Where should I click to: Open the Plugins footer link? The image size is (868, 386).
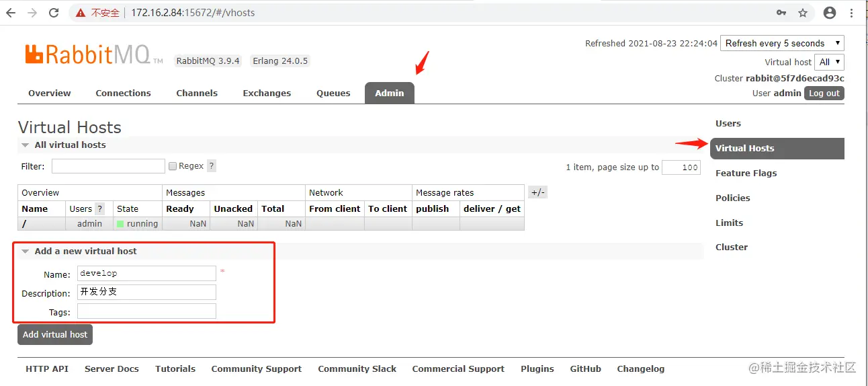pos(537,369)
